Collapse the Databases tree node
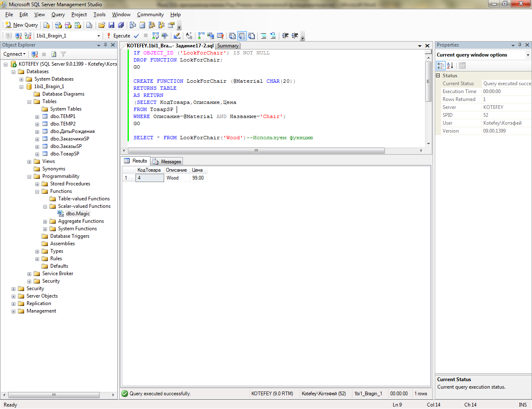The height and width of the screenshot is (409, 532). [13, 72]
